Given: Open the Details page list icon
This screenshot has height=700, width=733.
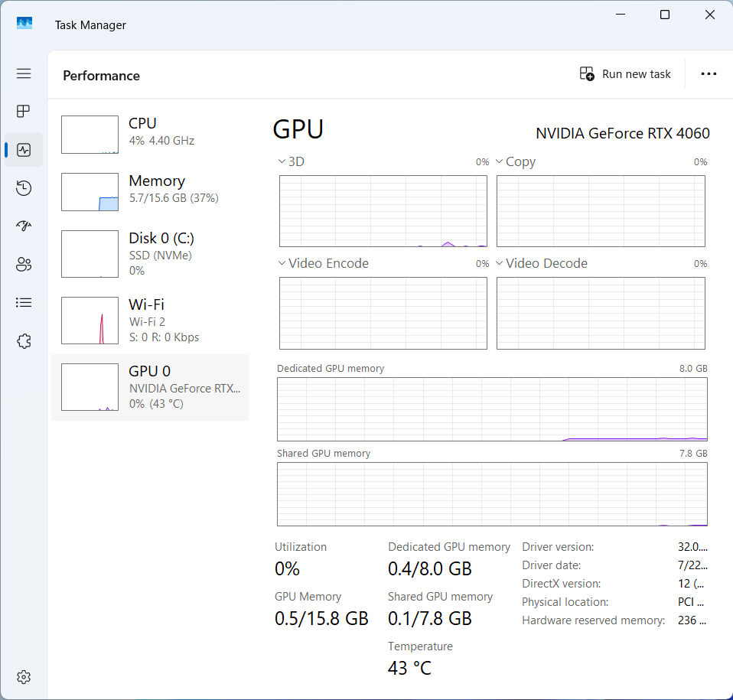Looking at the screenshot, I should pos(24,303).
